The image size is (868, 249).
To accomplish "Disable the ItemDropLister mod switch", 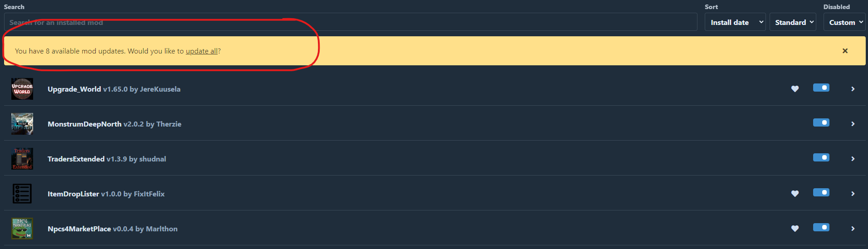I will 821,192.
